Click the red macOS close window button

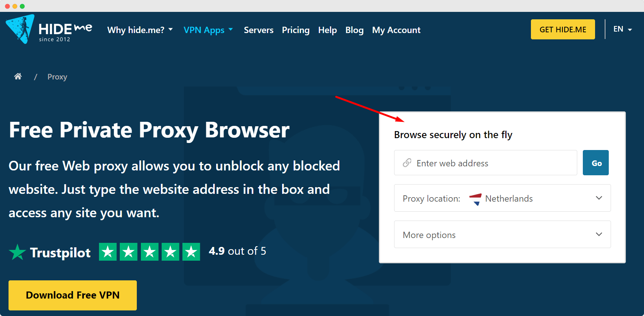tap(7, 6)
